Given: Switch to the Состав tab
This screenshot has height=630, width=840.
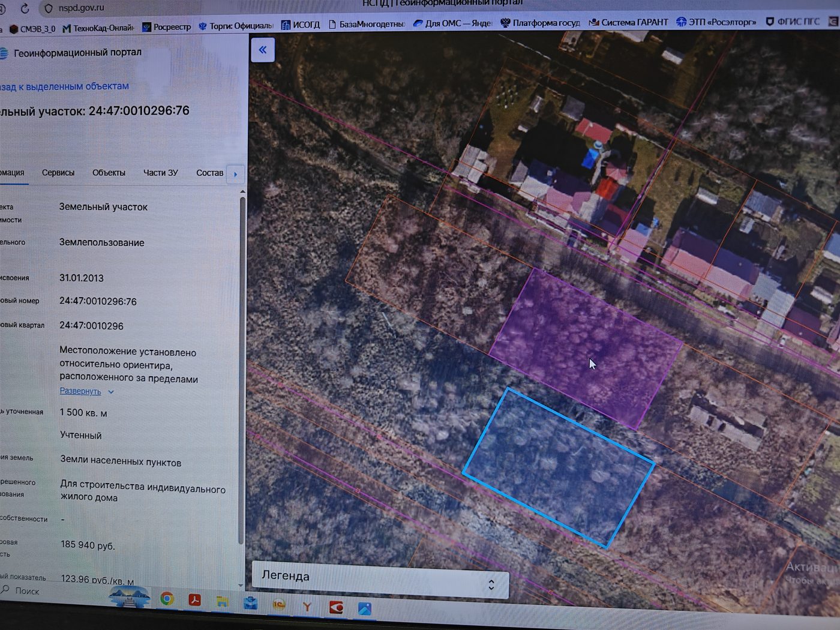Looking at the screenshot, I should pyautogui.click(x=209, y=173).
